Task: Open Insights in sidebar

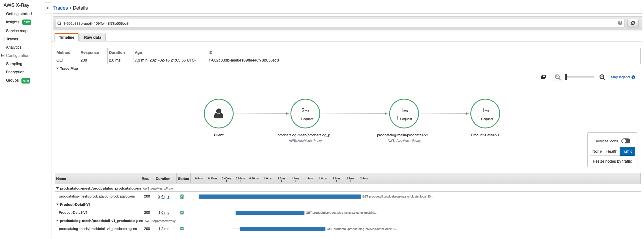Action: (x=13, y=22)
